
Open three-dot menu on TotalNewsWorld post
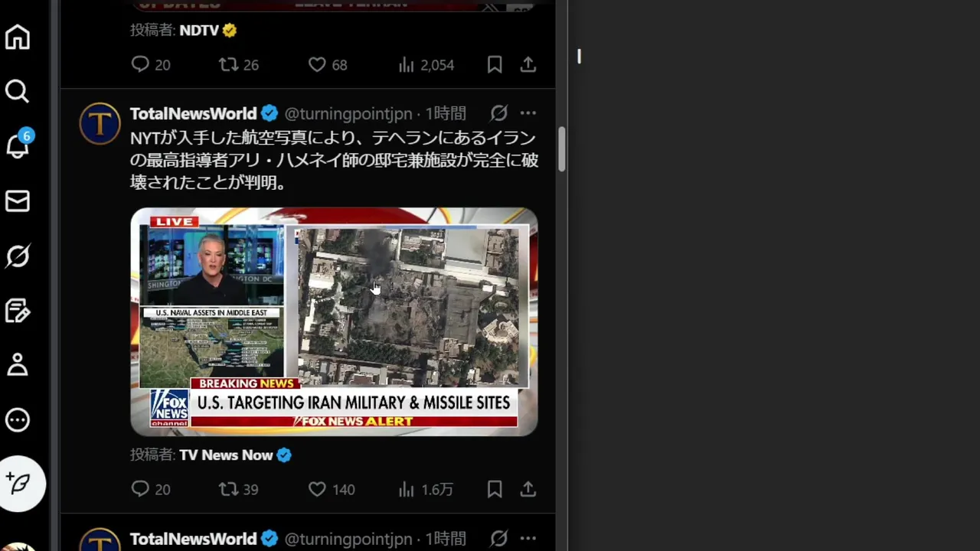click(x=528, y=113)
